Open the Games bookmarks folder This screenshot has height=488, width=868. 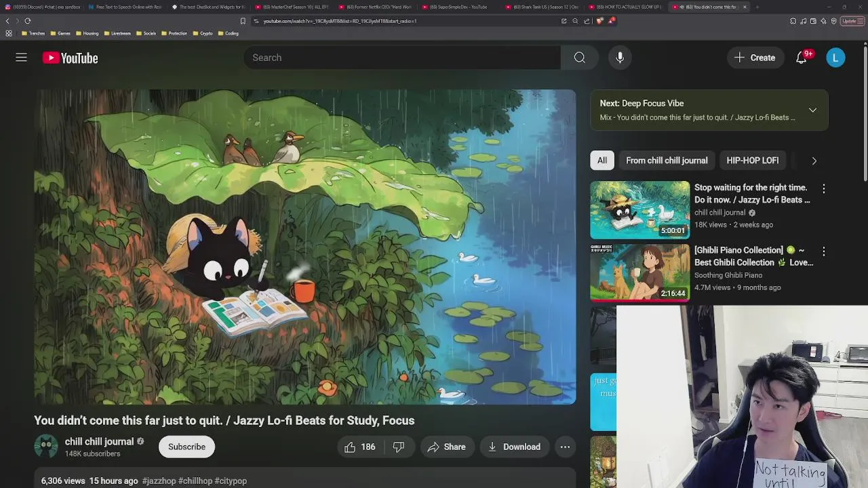coord(60,33)
